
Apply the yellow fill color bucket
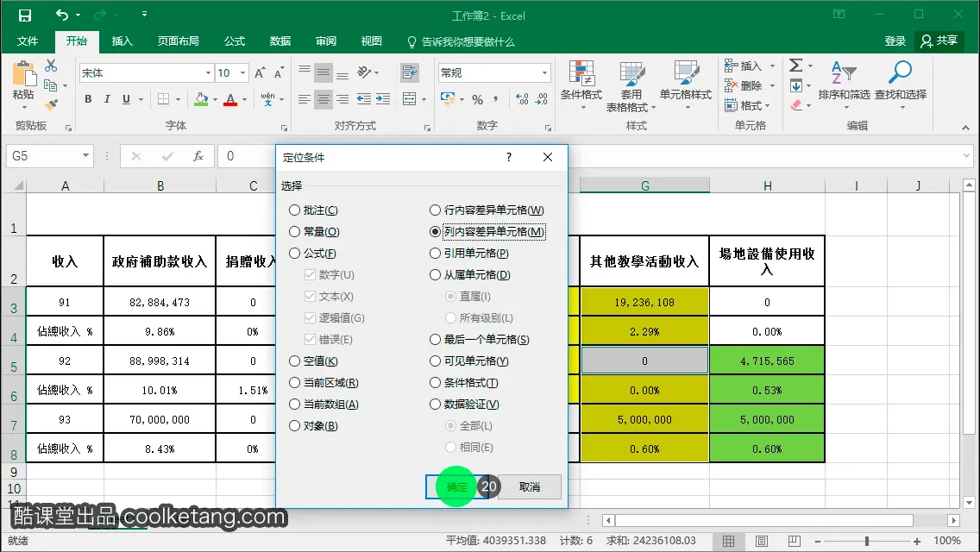pos(201,99)
